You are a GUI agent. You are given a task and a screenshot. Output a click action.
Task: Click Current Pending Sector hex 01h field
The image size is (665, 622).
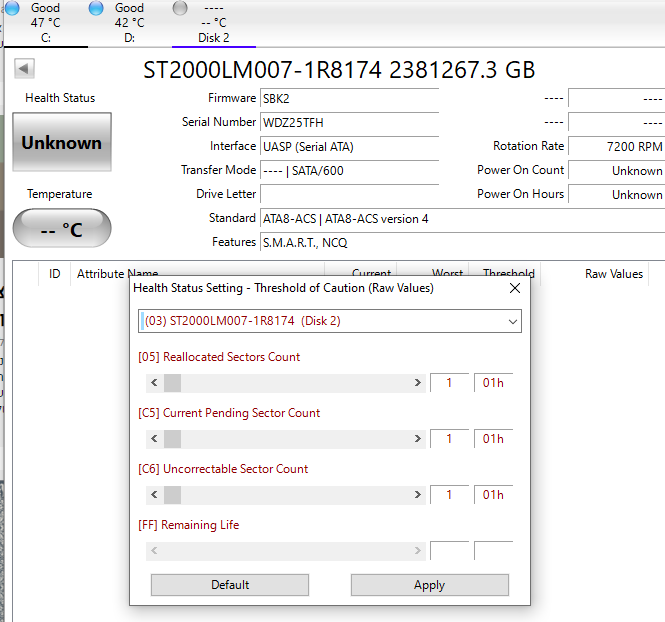494,439
